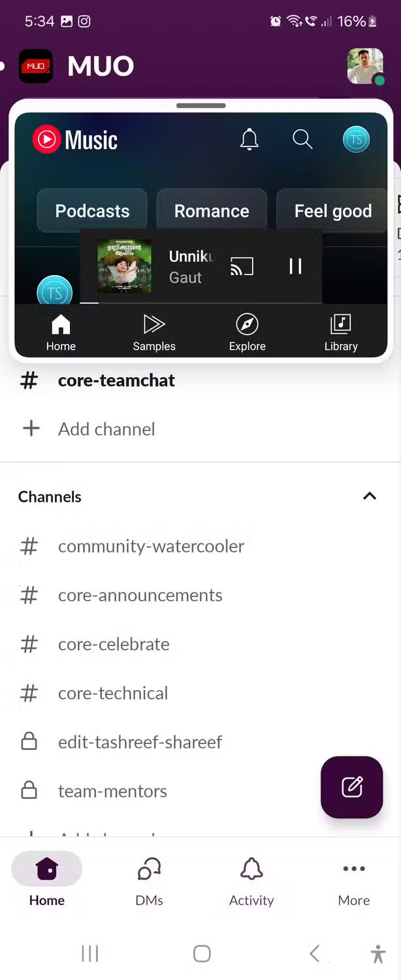Image resolution: width=401 pixels, height=980 pixels.
Task: Open search in YouTube Music
Action: pos(302,139)
